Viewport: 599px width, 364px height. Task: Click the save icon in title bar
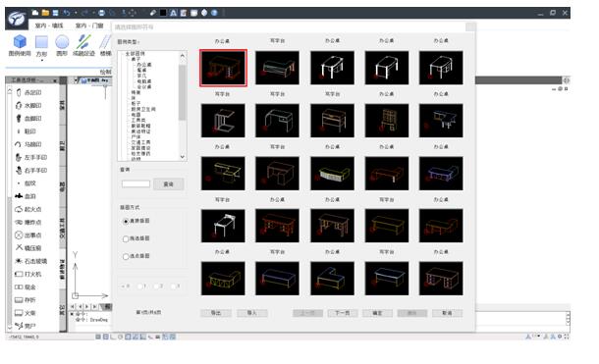[x=55, y=13]
